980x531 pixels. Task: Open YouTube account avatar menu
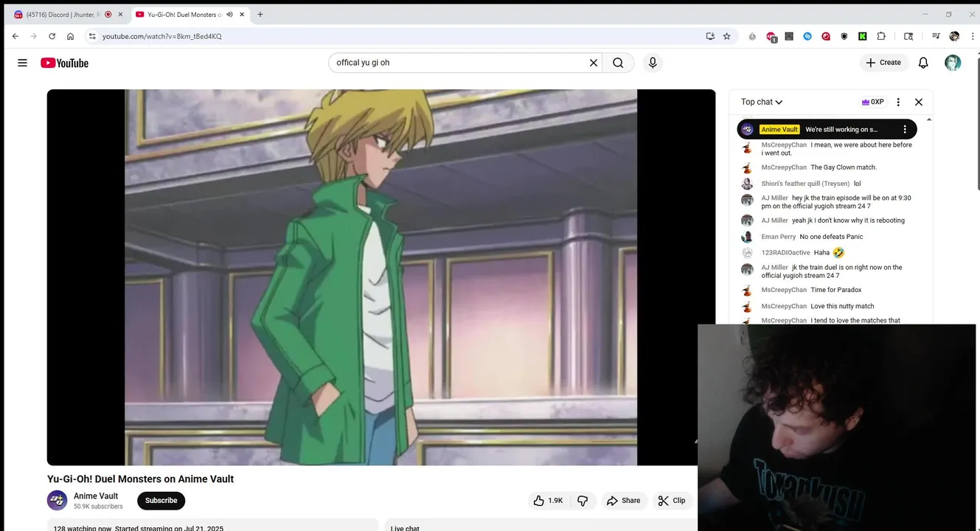point(953,63)
